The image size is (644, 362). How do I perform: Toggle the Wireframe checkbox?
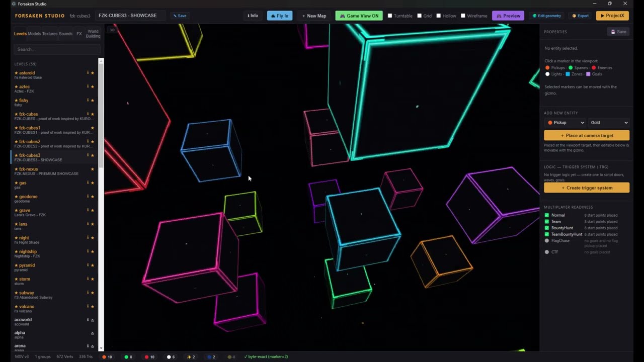(463, 16)
